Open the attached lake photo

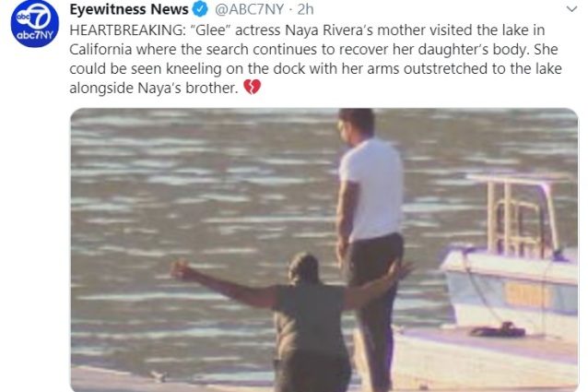coord(324,250)
